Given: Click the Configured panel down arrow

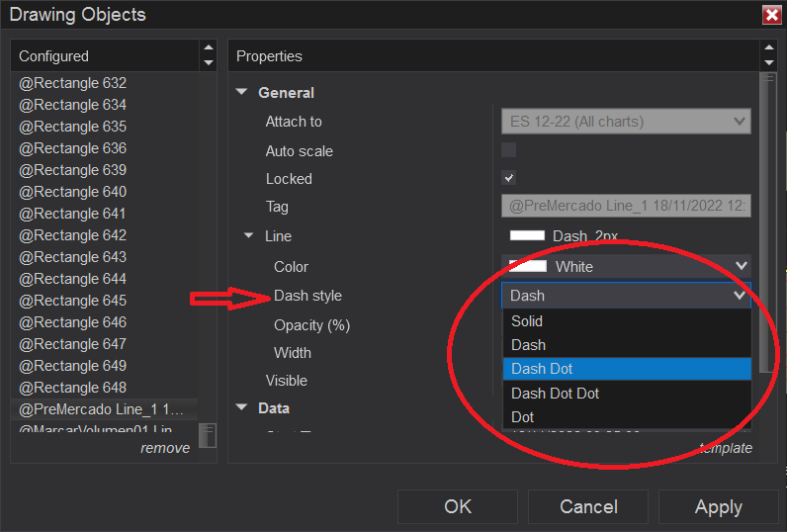Looking at the screenshot, I should [x=208, y=62].
